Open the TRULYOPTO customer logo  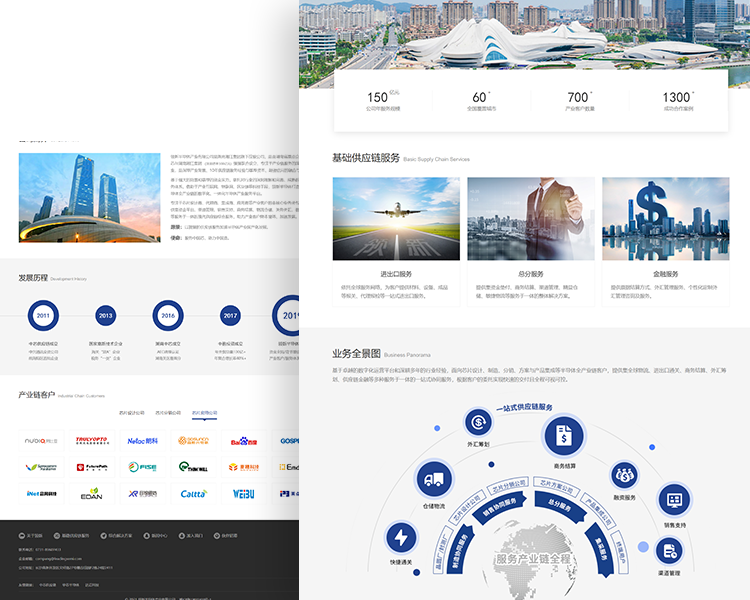coord(92,441)
